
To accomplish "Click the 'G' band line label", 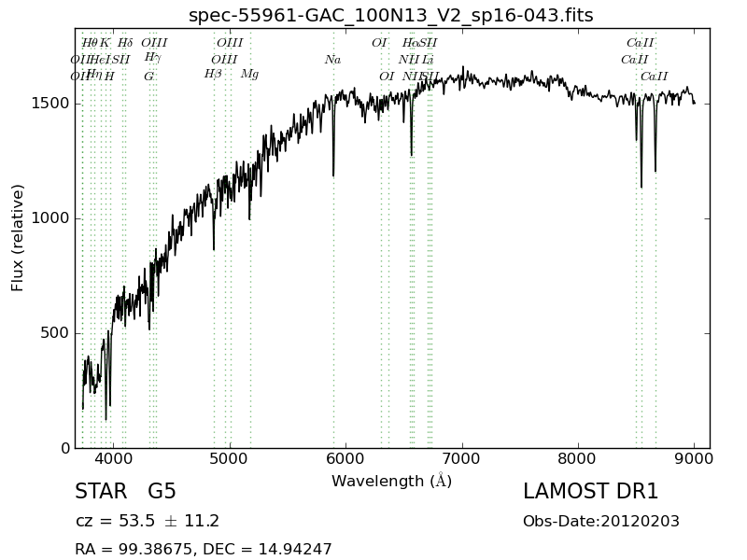I will (x=149, y=77).
